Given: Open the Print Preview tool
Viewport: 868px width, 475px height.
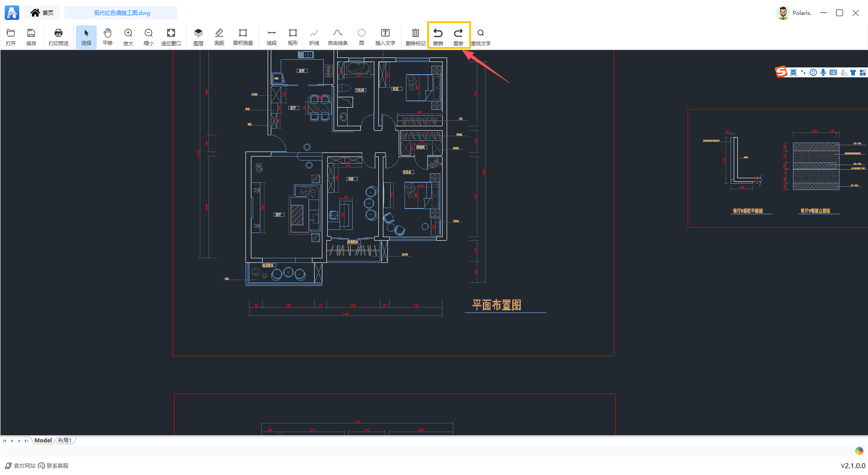Looking at the screenshot, I should point(58,37).
